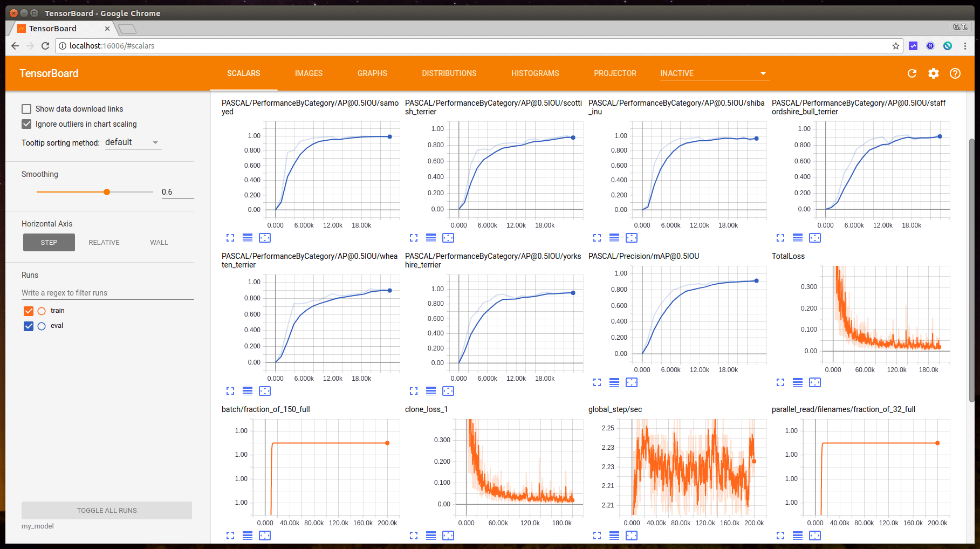
Task: Switch to the HISTOGRAMS tab
Action: pyautogui.click(x=535, y=73)
